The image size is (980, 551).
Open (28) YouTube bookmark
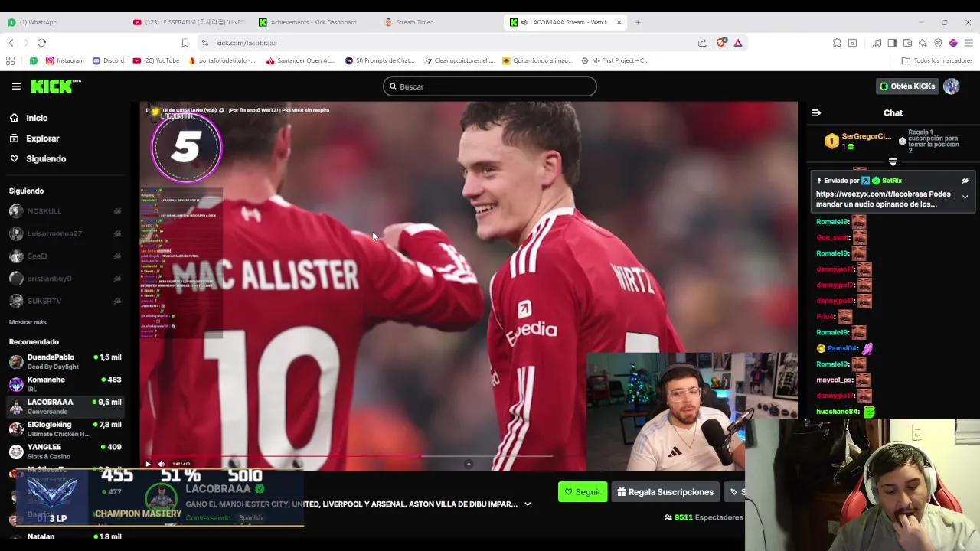point(156,60)
